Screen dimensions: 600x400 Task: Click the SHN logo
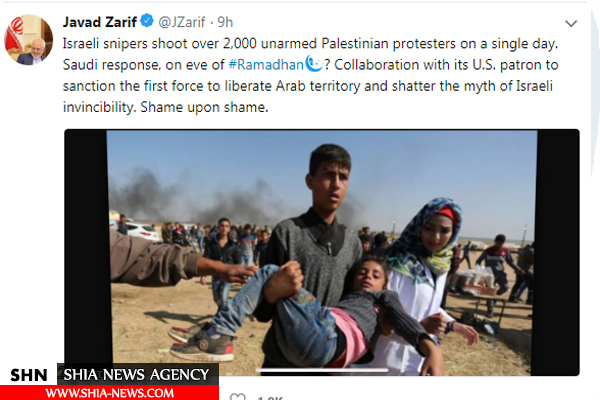click(29, 375)
